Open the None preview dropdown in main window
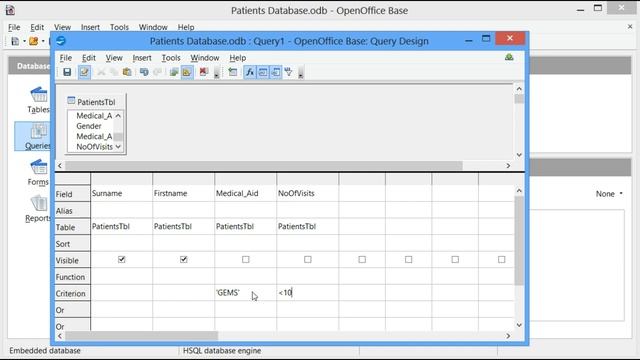The width and height of the screenshot is (640, 360). tap(609, 194)
